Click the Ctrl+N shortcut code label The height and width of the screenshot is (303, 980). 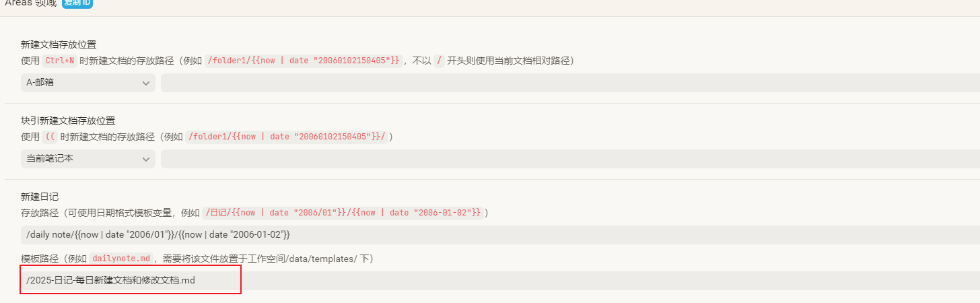(61, 61)
